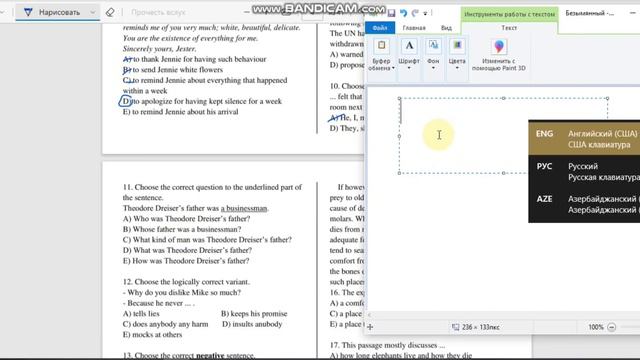
Task: Click the Безымянный window title text
Action: pyautogui.click(x=589, y=13)
